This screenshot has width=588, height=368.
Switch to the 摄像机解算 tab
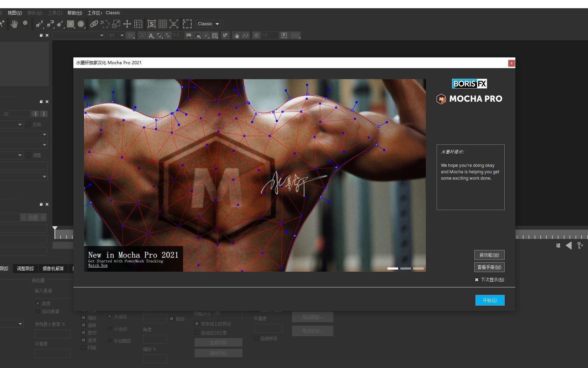pyautogui.click(x=54, y=269)
